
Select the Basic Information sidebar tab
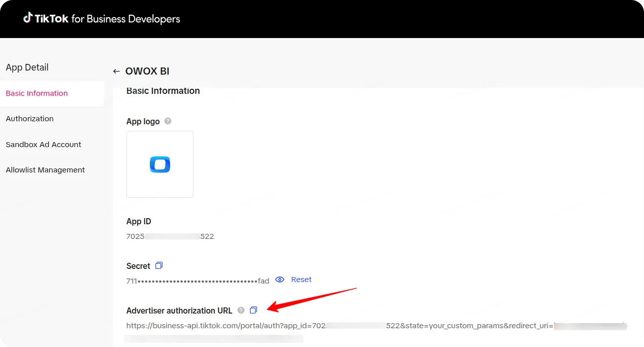(x=37, y=93)
